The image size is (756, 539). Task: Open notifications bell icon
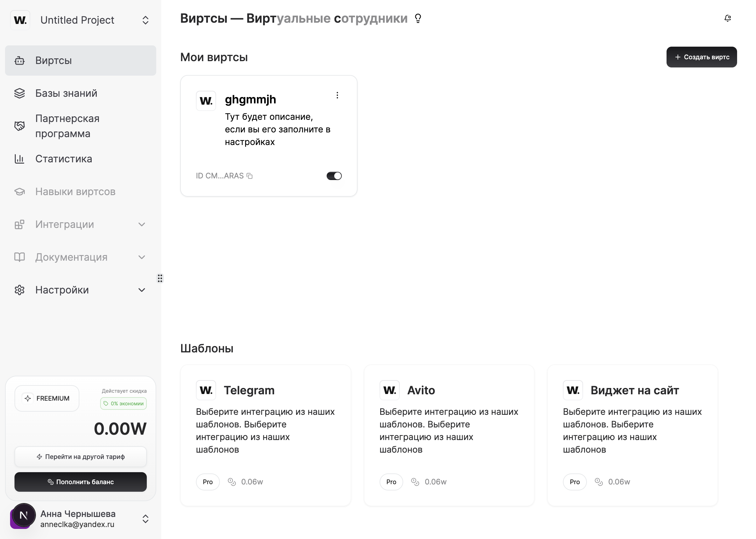click(x=727, y=18)
